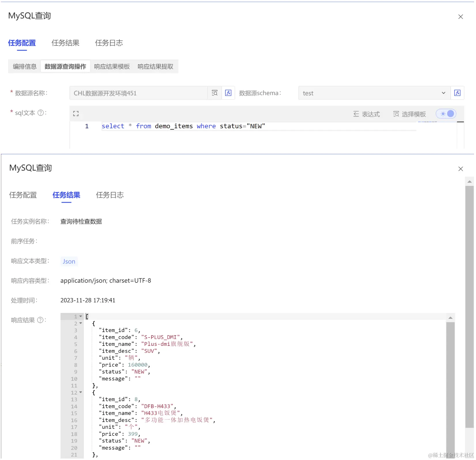Open 编排信息 sub-tab
The width and height of the screenshot is (476, 460).
point(25,67)
